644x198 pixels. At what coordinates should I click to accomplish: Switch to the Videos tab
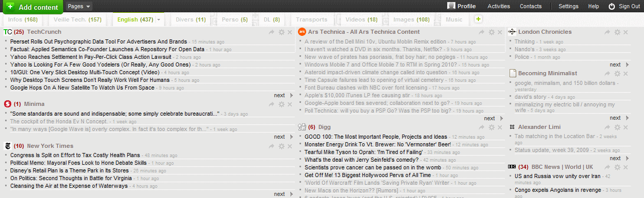361,19
